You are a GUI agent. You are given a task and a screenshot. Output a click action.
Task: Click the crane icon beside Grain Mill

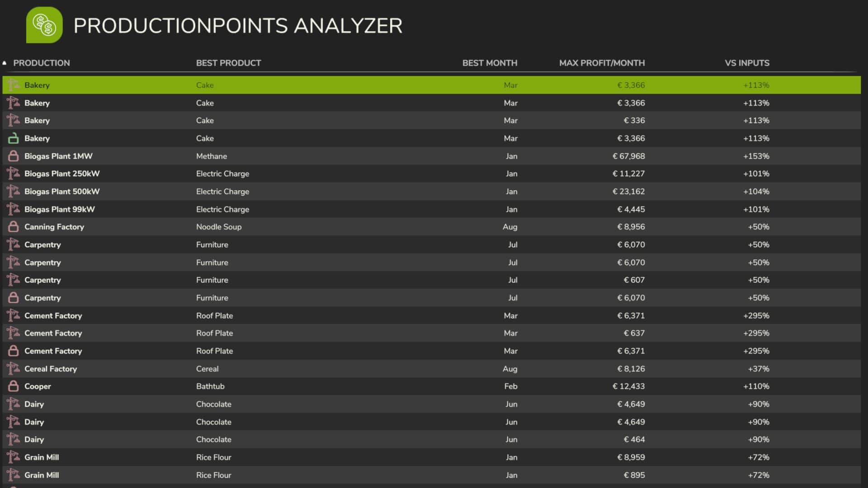13,457
